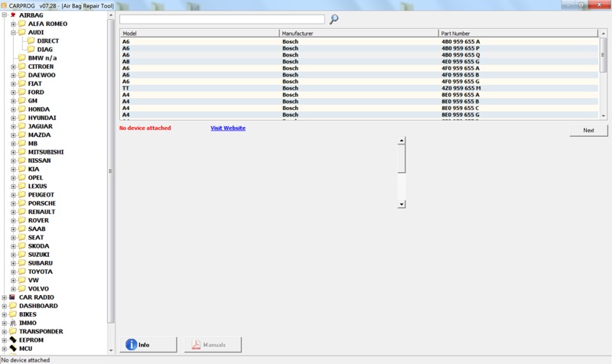The height and width of the screenshot is (364, 612).
Task: Click the TRANSPONDER folder icon
Action: [x=13, y=331]
